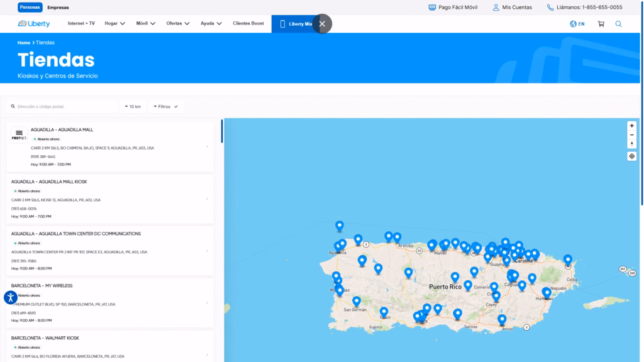Click the Liberty logo

pos(35,24)
